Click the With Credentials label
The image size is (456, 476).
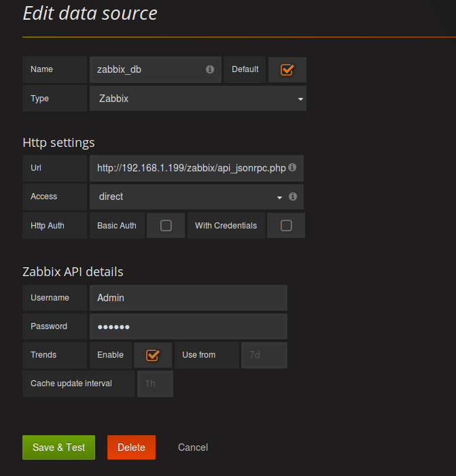(226, 226)
